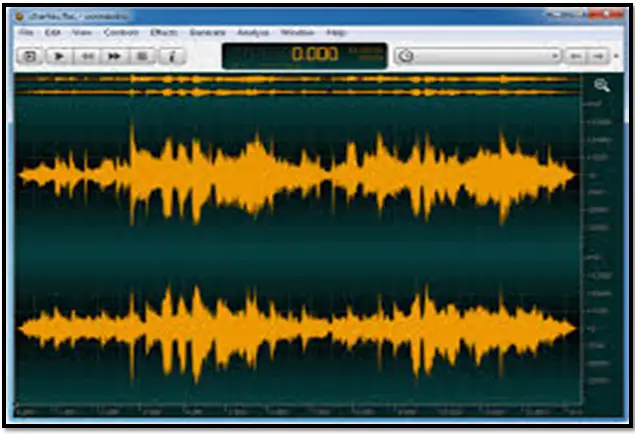Image resolution: width=635 pixels, height=434 pixels.
Task: Click the bottom timeline ruler
Action: (300, 411)
